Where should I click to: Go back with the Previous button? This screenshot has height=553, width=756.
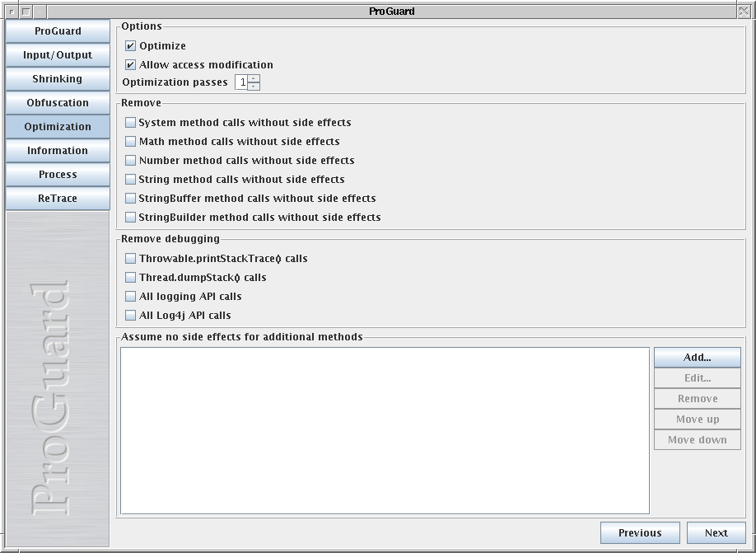[640, 533]
